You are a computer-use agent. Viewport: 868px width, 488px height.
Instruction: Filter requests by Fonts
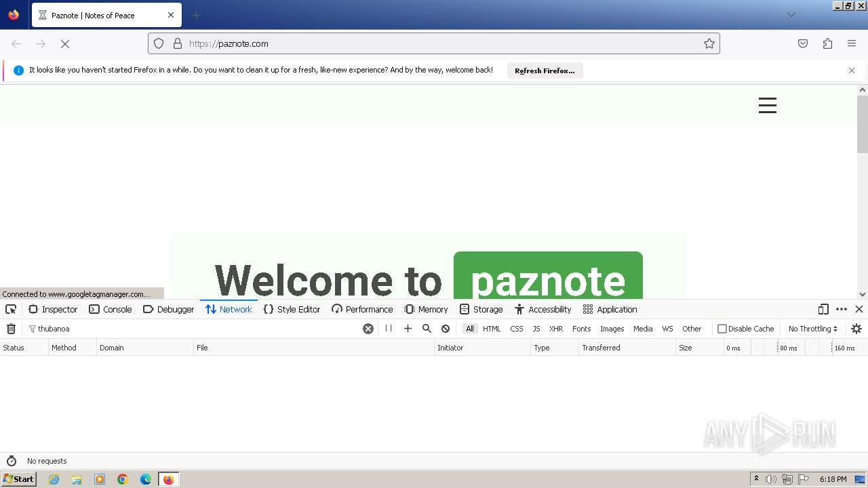(582, 329)
